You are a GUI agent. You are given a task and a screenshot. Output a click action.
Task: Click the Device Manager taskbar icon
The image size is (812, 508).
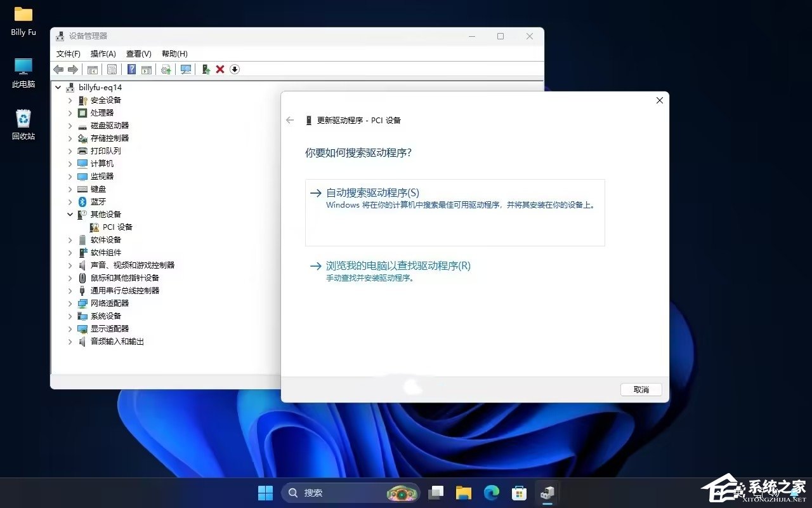[547, 493]
